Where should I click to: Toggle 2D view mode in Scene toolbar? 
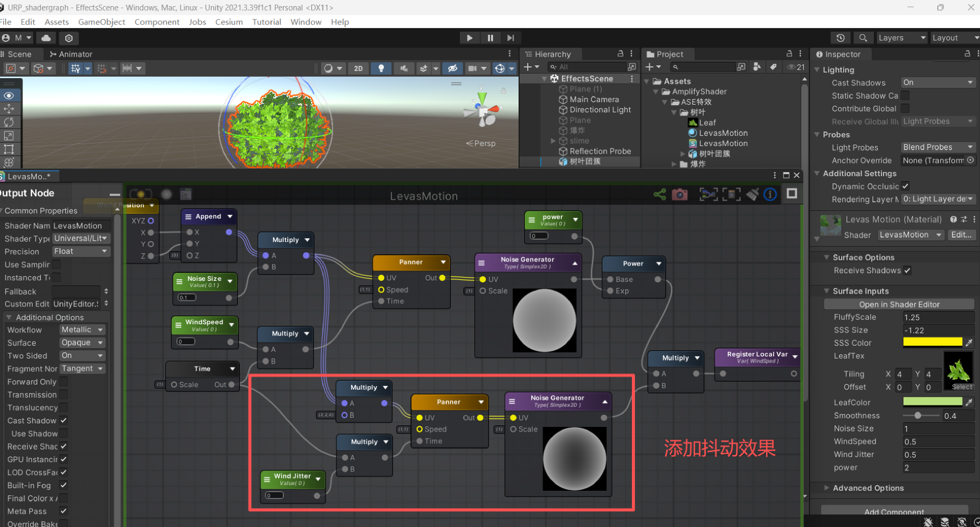(x=358, y=68)
